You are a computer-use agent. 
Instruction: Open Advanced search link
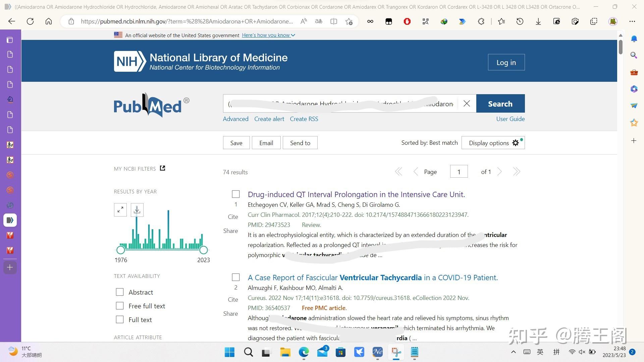tap(236, 119)
